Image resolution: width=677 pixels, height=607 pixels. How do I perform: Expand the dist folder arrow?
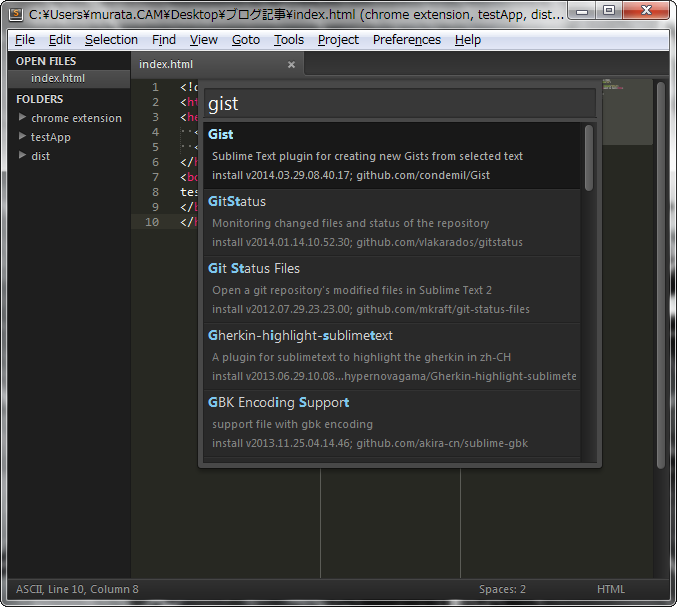click(22, 155)
